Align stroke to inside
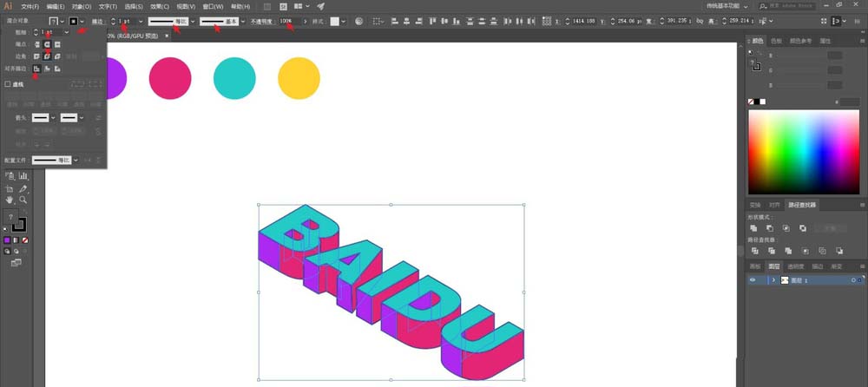This screenshot has width=868, height=387. click(x=47, y=69)
